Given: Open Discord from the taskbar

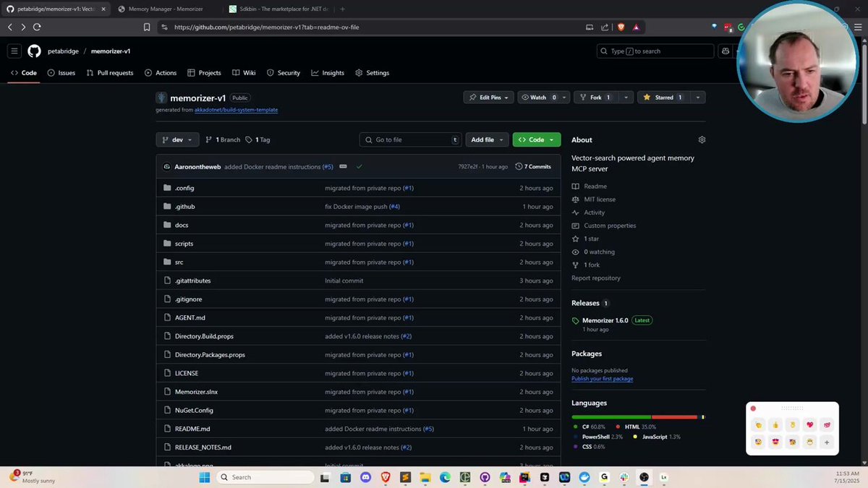Looking at the screenshot, I should coord(366,477).
